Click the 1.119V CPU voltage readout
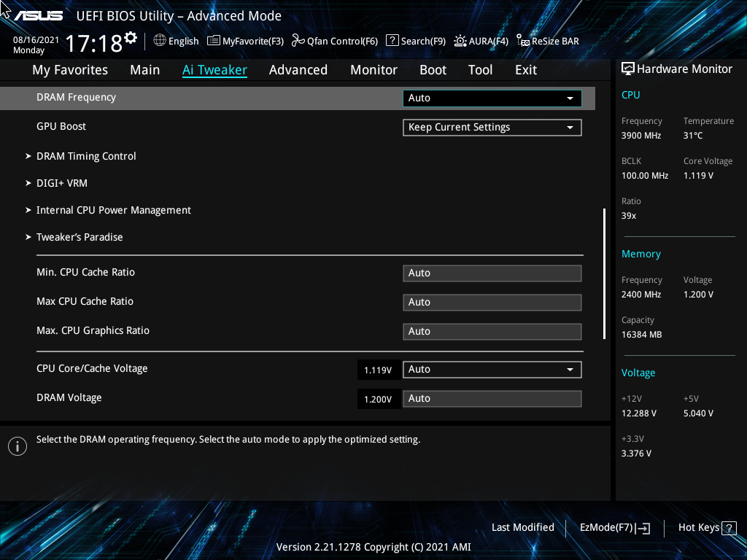This screenshot has height=560, width=747. (378, 370)
